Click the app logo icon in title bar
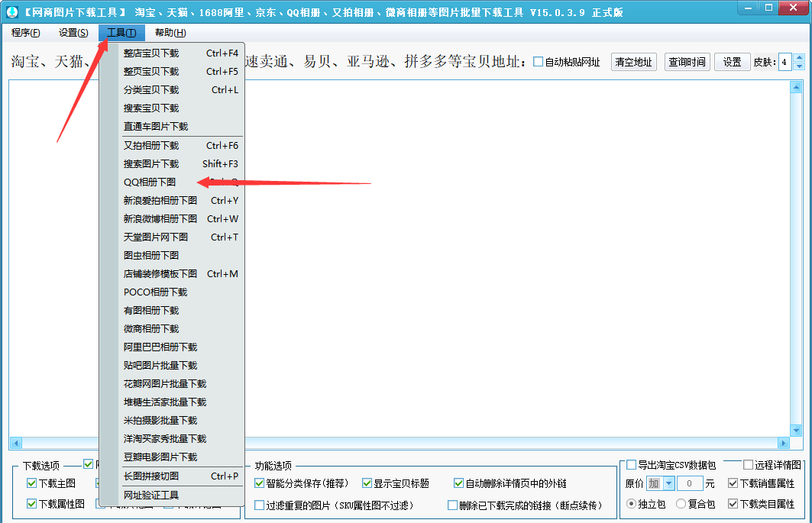Image resolution: width=812 pixels, height=523 pixels. 12,11
